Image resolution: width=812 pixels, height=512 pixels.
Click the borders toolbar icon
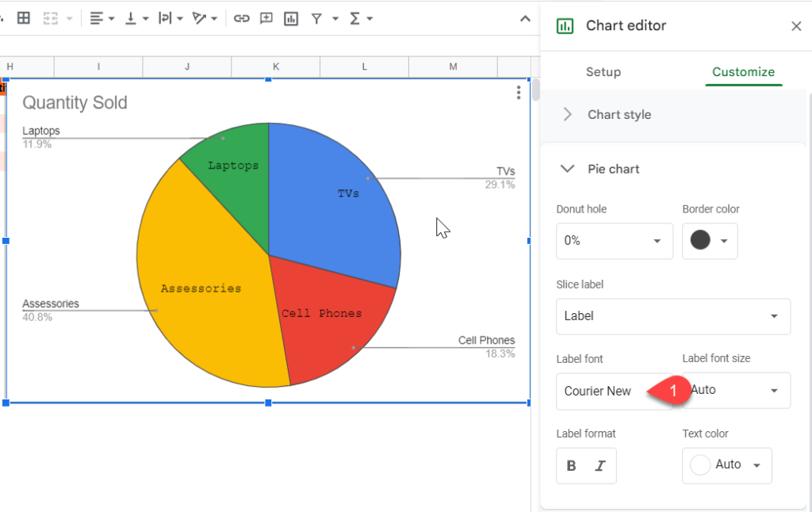pos(23,19)
